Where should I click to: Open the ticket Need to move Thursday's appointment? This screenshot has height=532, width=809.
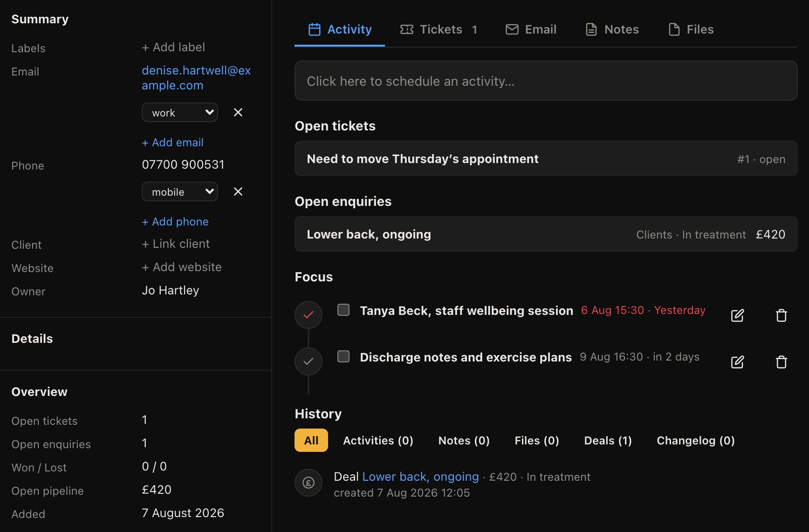(x=546, y=158)
